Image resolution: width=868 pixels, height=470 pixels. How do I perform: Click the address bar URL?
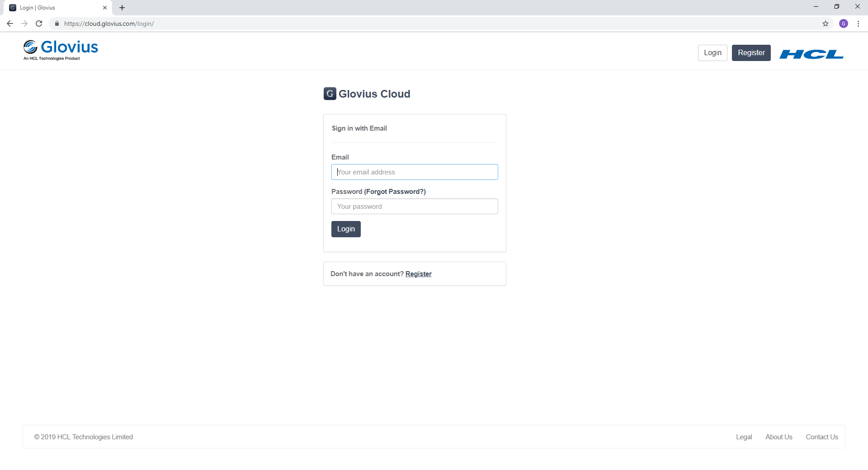(109, 23)
